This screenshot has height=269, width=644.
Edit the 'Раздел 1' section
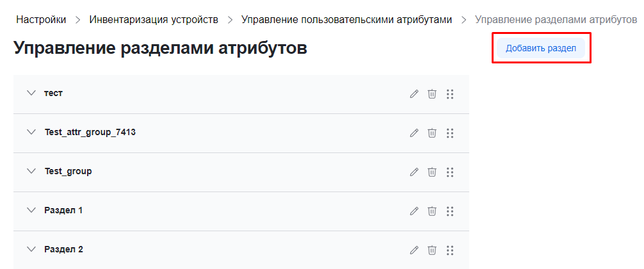414,211
